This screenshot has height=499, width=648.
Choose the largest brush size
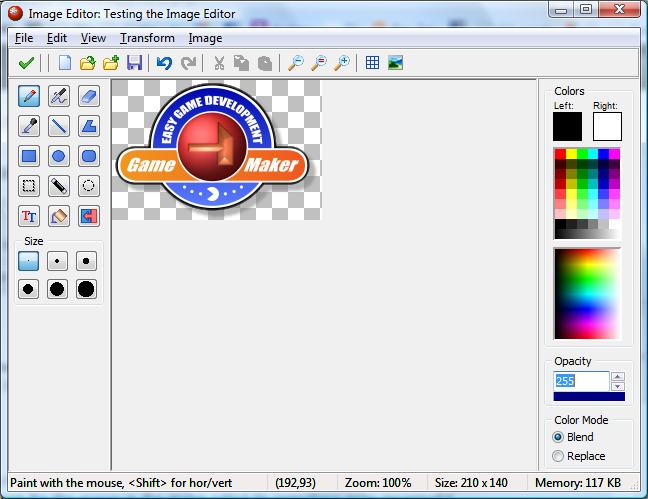[86, 289]
